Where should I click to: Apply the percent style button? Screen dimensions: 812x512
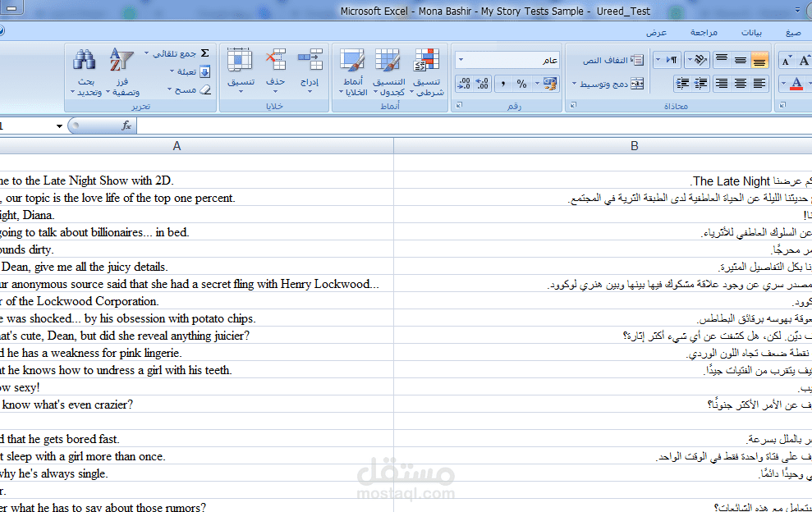(x=521, y=84)
